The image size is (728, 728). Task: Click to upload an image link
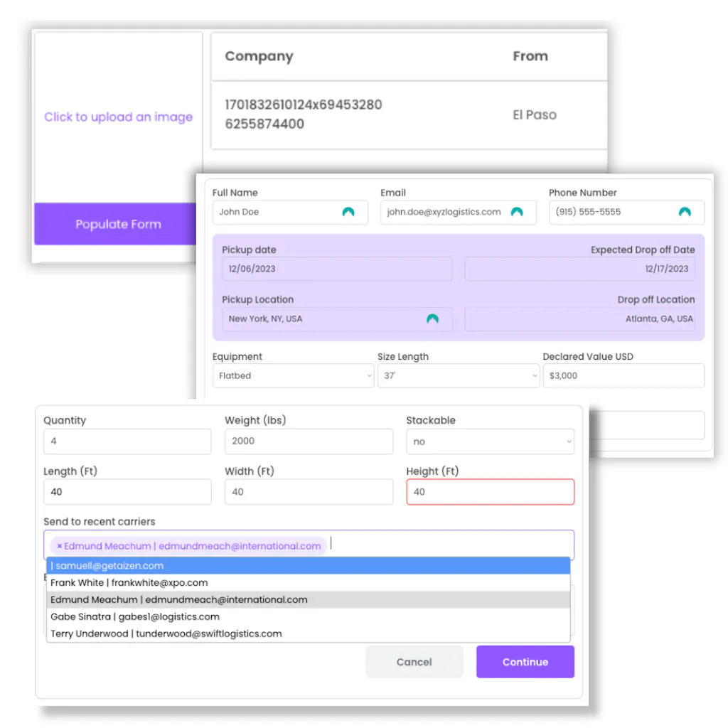click(118, 117)
